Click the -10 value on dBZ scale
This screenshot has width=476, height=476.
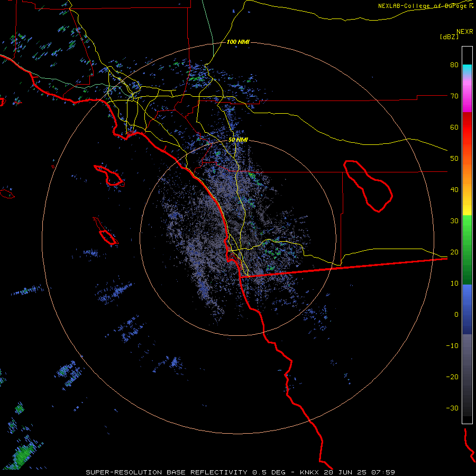click(x=452, y=346)
